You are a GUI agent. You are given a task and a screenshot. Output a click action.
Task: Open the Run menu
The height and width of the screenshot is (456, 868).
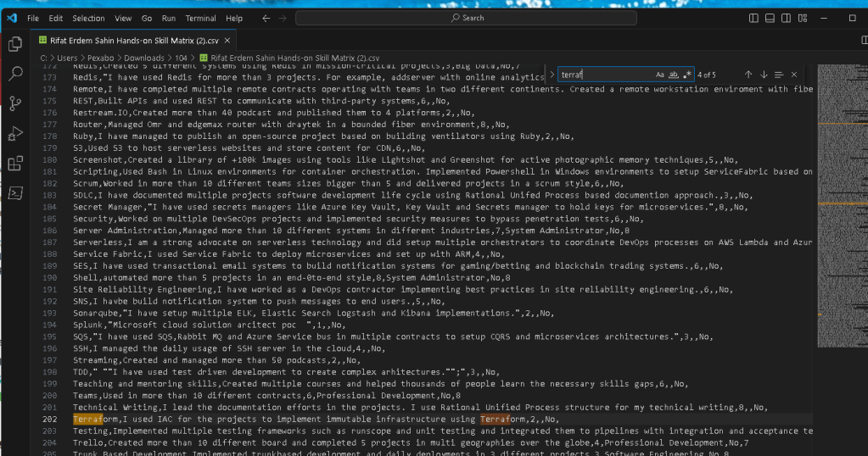coord(169,19)
